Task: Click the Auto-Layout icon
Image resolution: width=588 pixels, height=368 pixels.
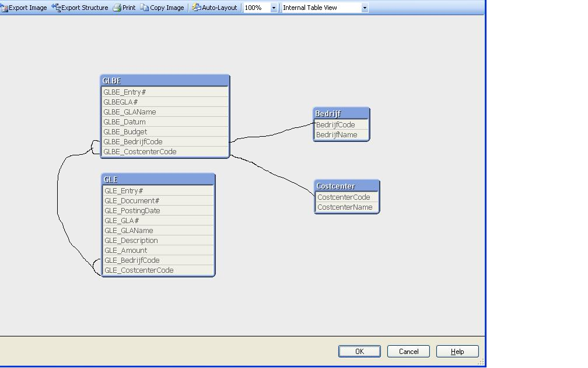Action: point(196,8)
